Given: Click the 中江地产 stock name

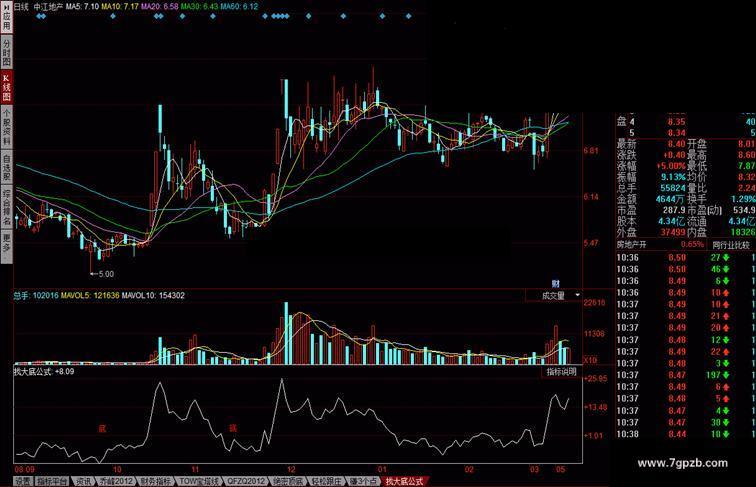Looking at the screenshot, I should (48, 7).
